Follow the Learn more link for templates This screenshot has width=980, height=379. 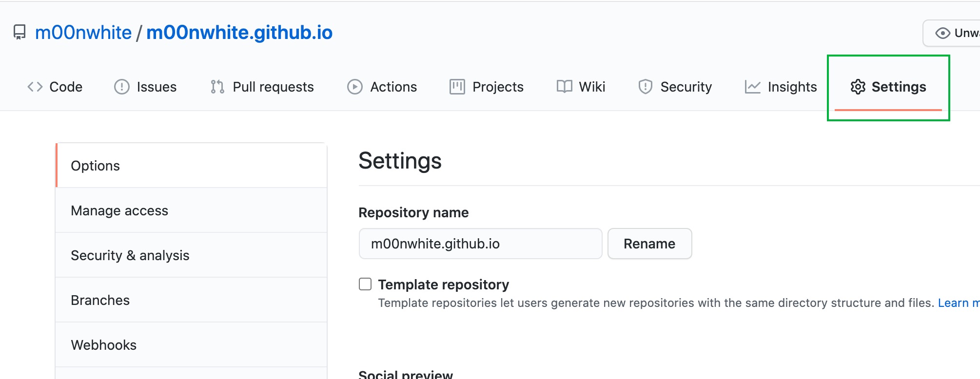[959, 303]
